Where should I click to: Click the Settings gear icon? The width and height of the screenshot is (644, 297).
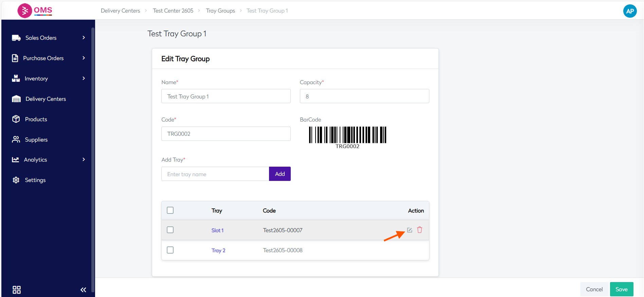click(16, 180)
